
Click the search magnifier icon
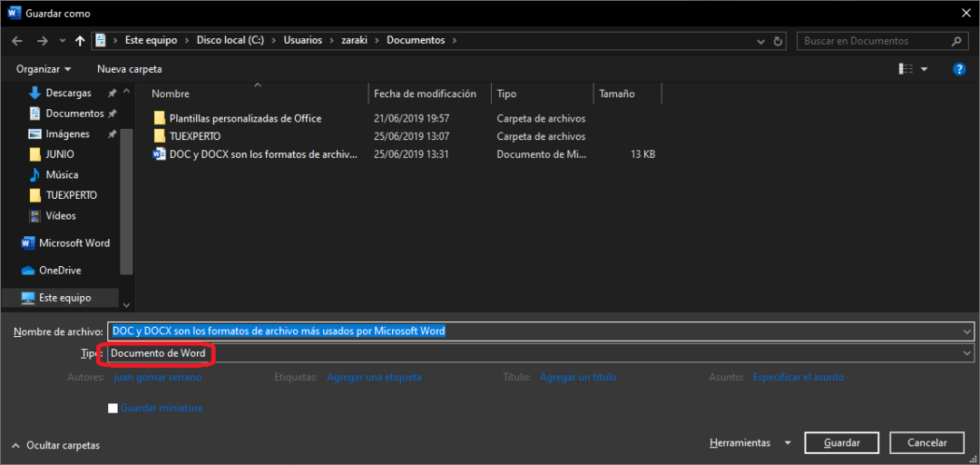coord(955,41)
